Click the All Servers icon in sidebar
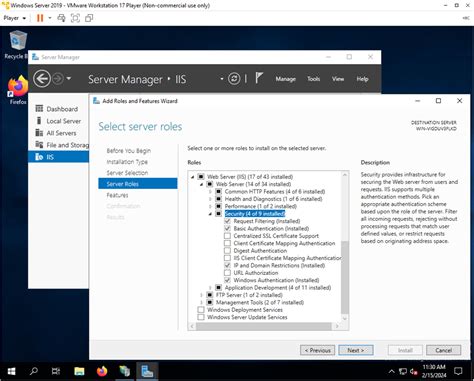Screen dimensions: 474x381 pyautogui.click(x=39, y=133)
